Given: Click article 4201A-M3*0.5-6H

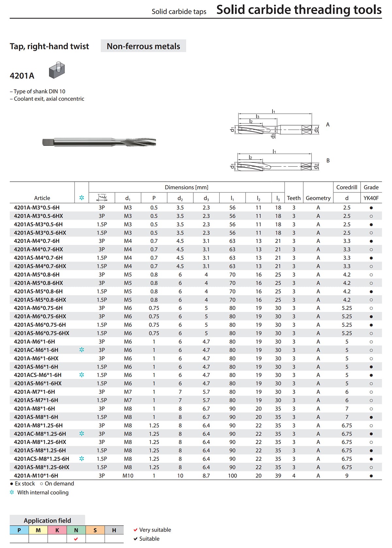Looking at the screenshot, I should 37,208.
